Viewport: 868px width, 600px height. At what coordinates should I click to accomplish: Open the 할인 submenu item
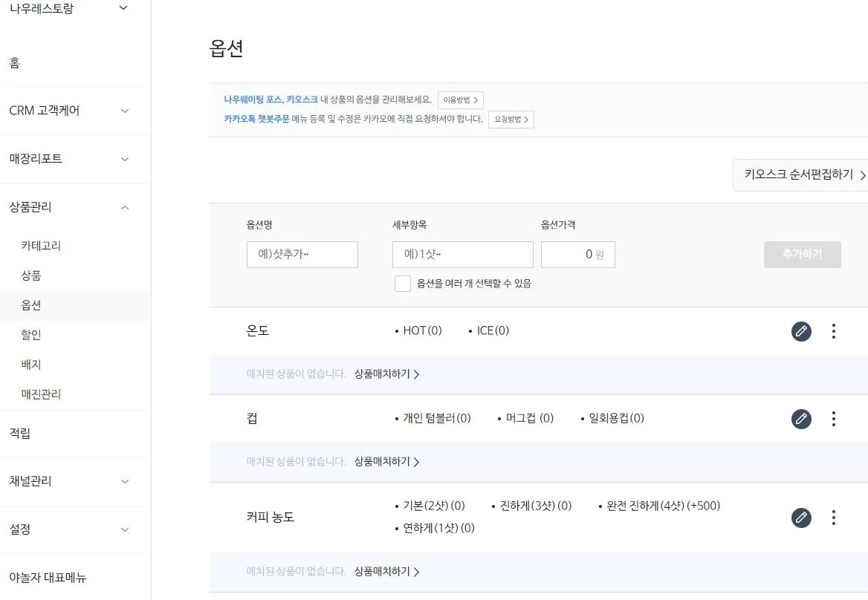pos(31,335)
